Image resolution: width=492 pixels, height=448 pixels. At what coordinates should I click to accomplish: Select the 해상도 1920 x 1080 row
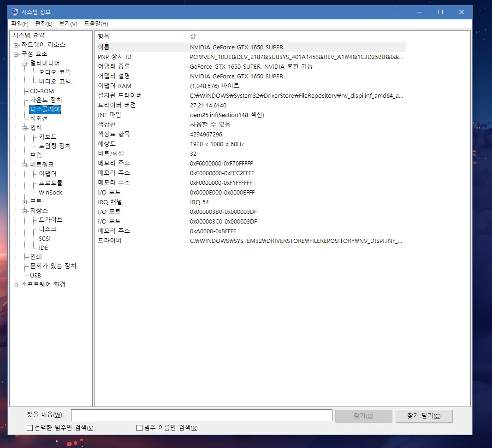coord(250,144)
